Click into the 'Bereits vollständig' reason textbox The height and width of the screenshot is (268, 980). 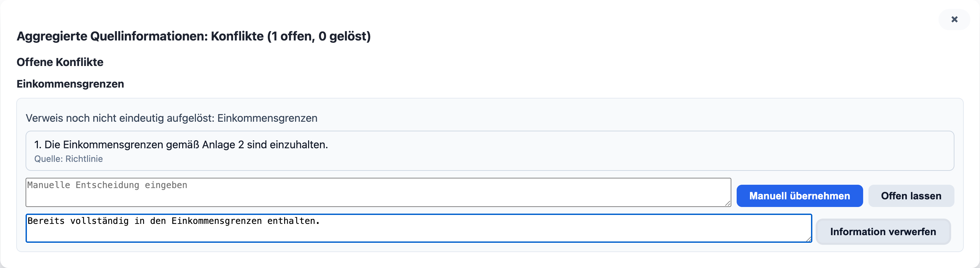point(419,228)
